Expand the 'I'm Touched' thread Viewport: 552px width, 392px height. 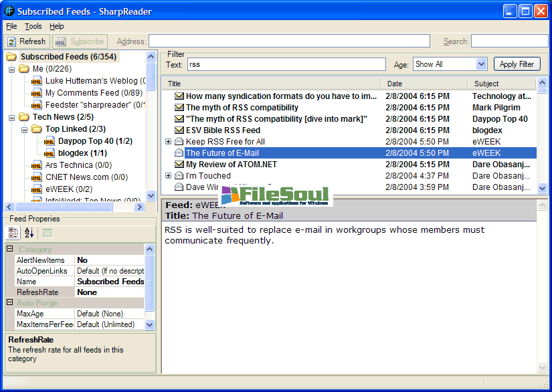click(168, 175)
